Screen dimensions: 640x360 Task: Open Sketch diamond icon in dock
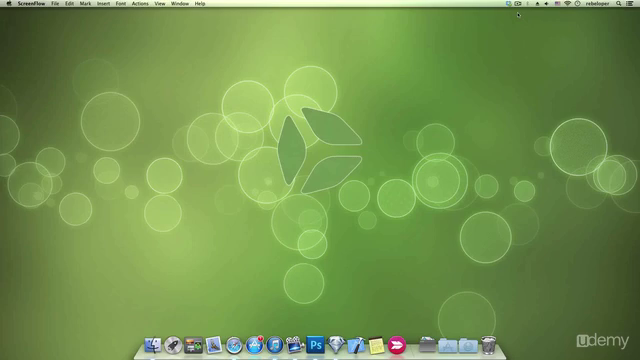click(336, 345)
